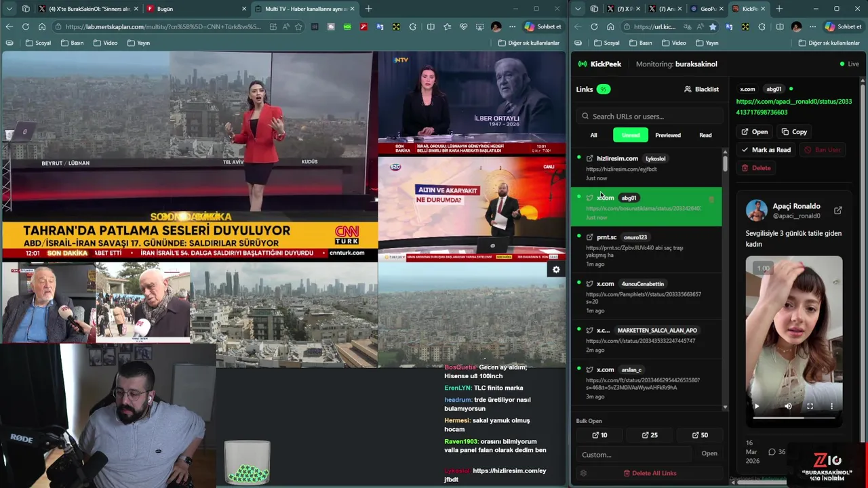The height and width of the screenshot is (488, 868).
Task: Switch to the Previewed filter
Action: [668, 135]
